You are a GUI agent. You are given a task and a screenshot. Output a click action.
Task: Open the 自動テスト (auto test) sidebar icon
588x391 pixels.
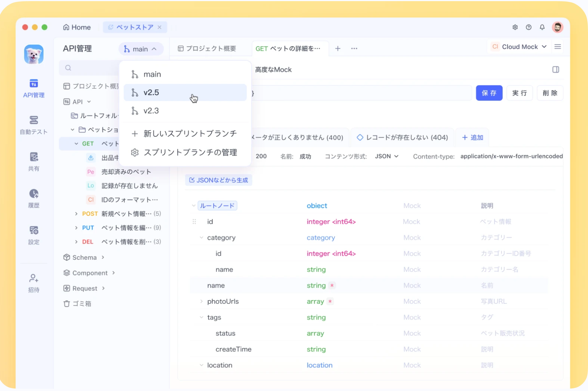33,125
